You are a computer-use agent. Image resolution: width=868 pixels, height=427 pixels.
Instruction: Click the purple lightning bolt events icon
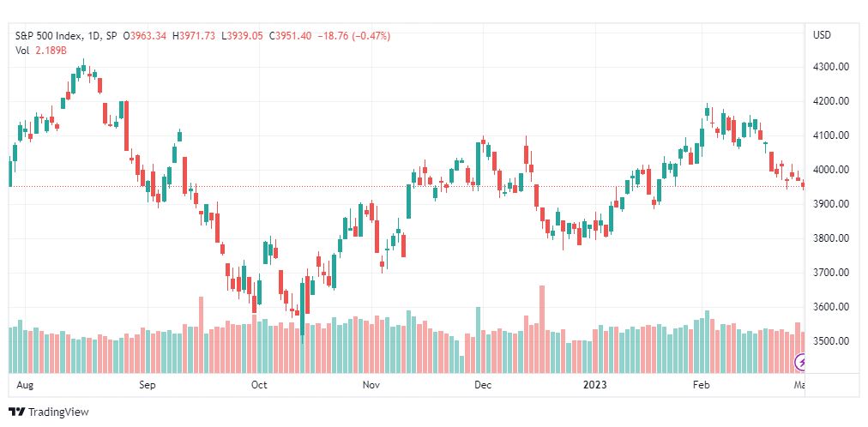click(x=802, y=363)
